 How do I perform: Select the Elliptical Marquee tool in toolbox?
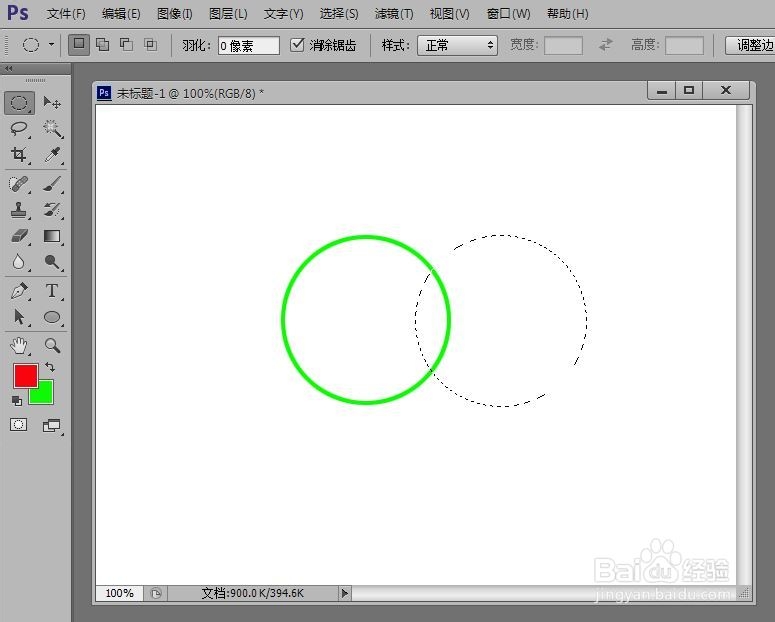19,103
